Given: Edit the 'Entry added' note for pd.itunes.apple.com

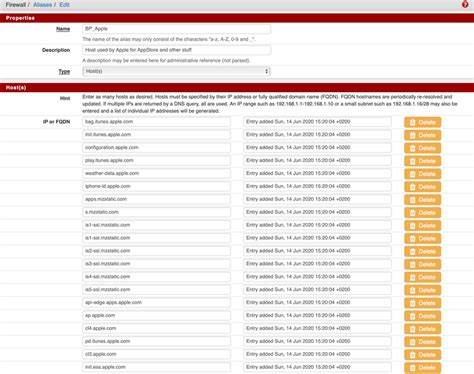Looking at the screenshot, I should 317,341.
